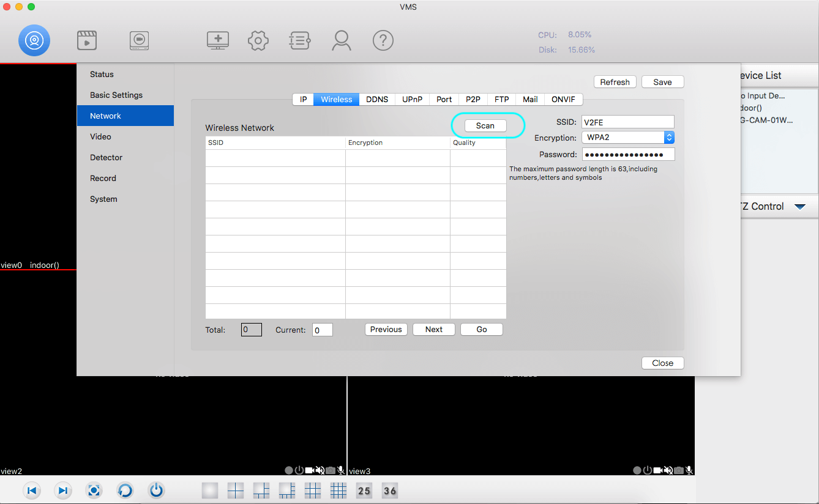
Task: Select four view grid layout
Action: [236, 491]
